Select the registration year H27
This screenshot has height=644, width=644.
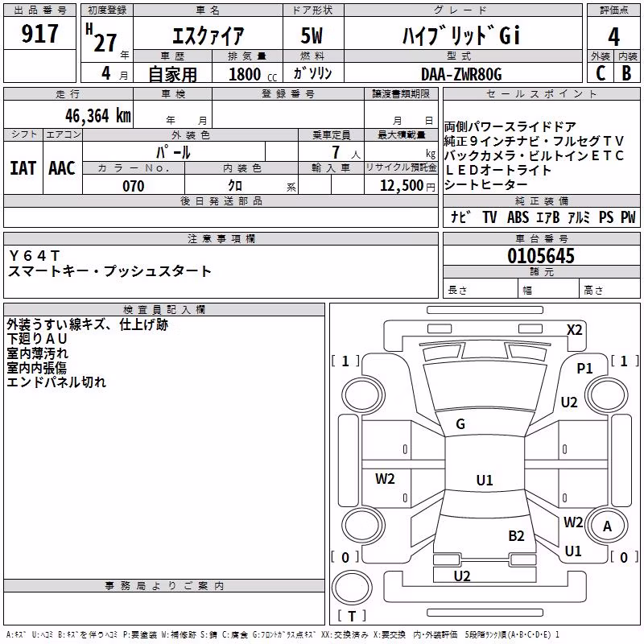pyautogui.click(x=102, y=37)
